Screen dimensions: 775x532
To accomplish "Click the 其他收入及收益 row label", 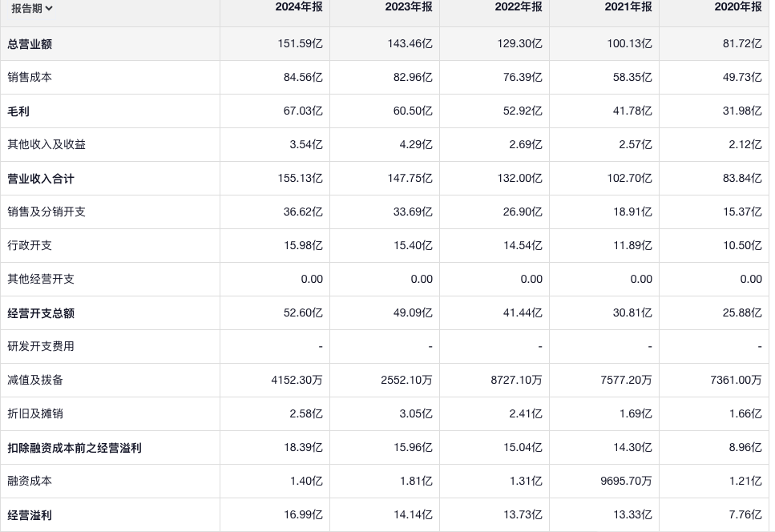I will pos(46,145).
